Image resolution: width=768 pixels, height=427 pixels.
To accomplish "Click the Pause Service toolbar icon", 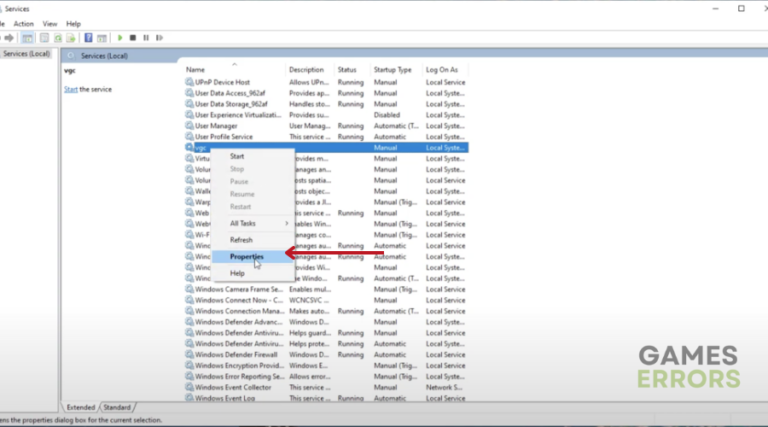I will pyautogui.click(x=146, y=38).
